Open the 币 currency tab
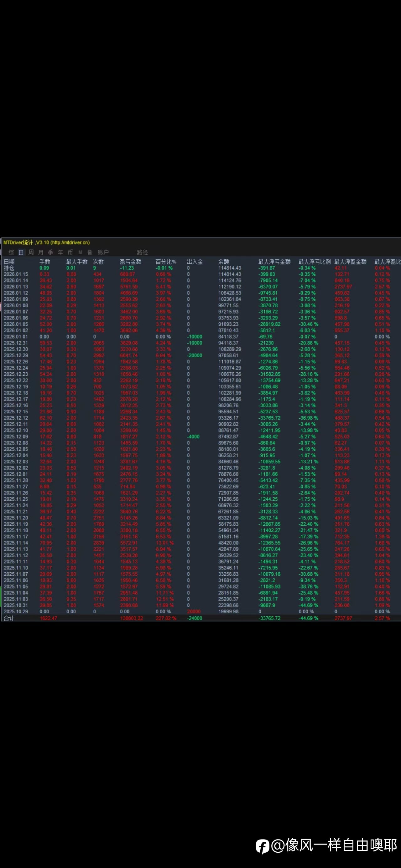 tap(70, 252)
